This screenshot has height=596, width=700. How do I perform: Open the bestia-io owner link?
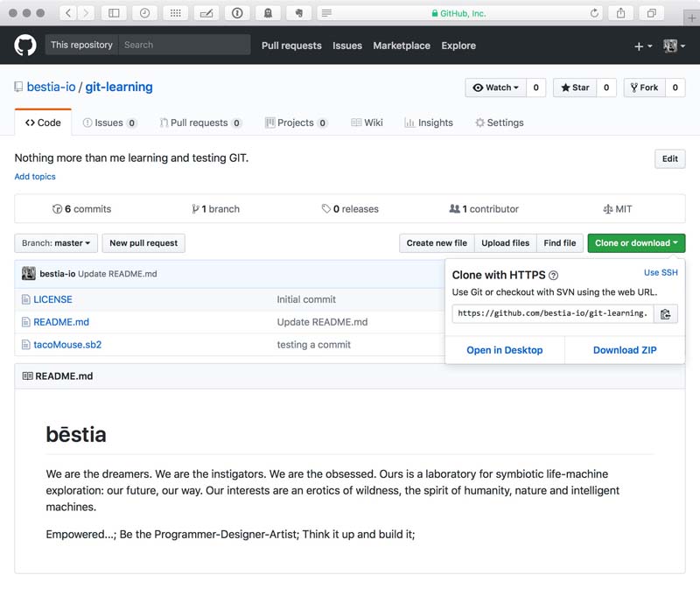(51, 87)
